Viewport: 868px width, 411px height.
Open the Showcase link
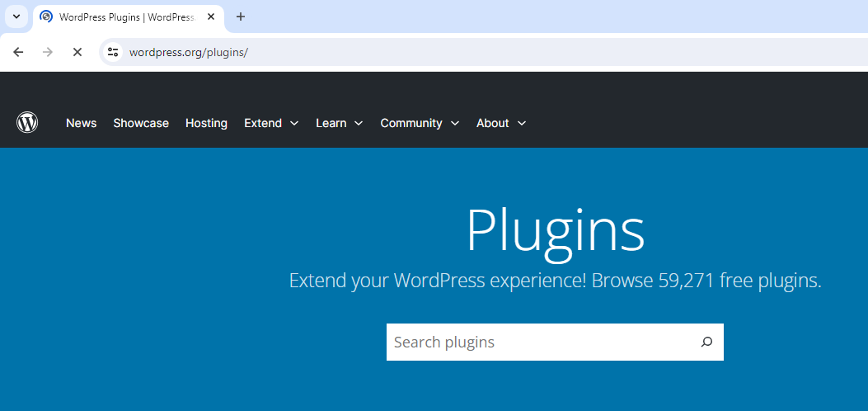coord(141,123)
